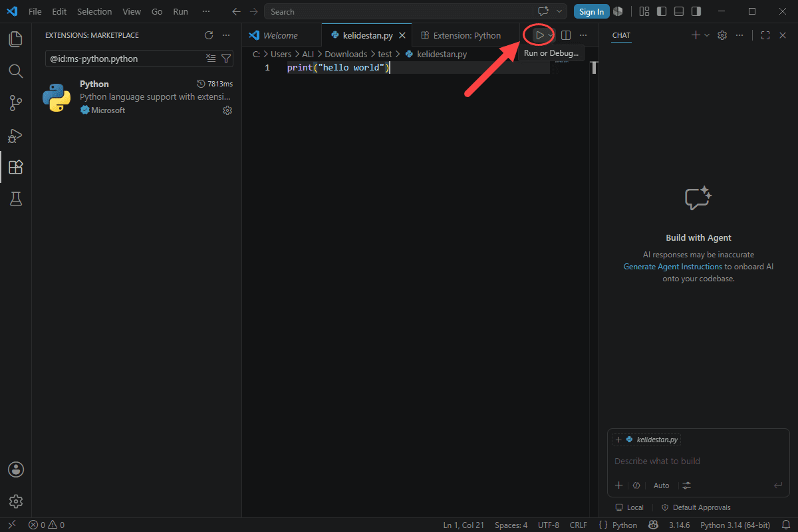Open the Default Approvals picker
Viewport: 798px width, 532px height.
tap(696, 507)
